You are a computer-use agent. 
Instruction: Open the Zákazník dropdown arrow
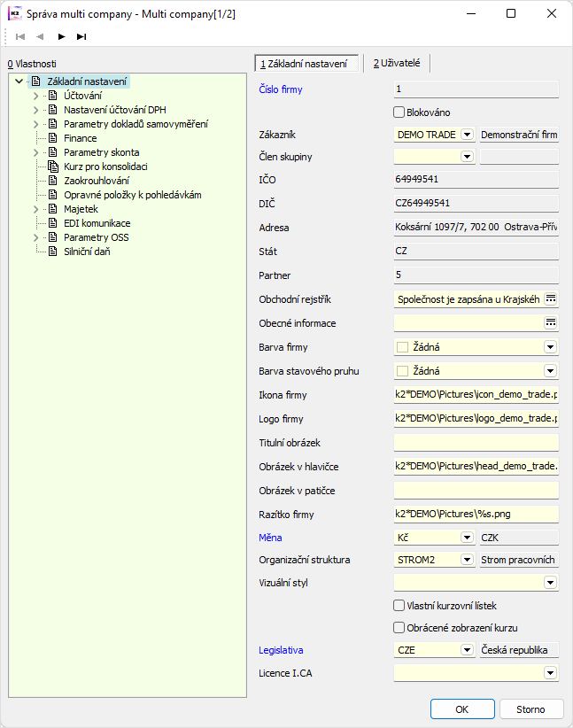tap(467, 135)
